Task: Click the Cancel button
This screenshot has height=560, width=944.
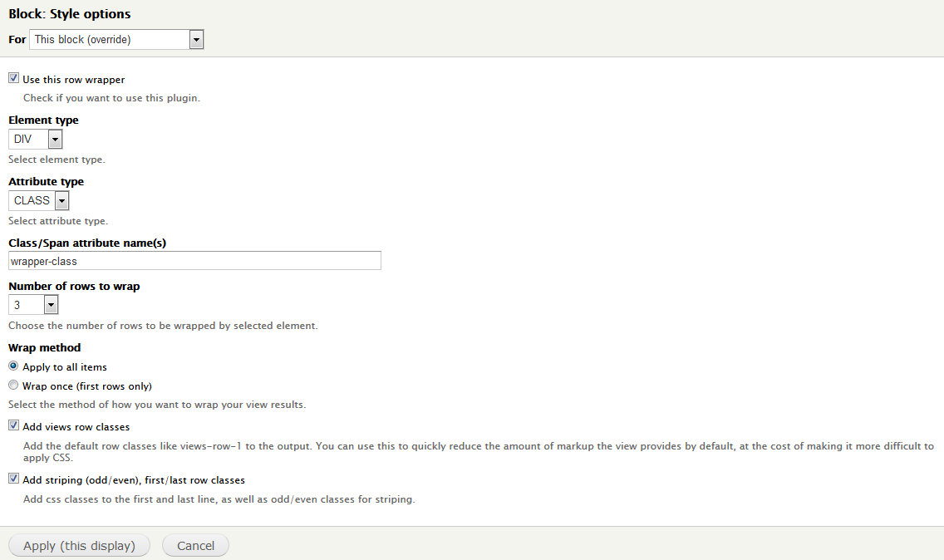Action: pyautogui.click(x=195, y=546)
